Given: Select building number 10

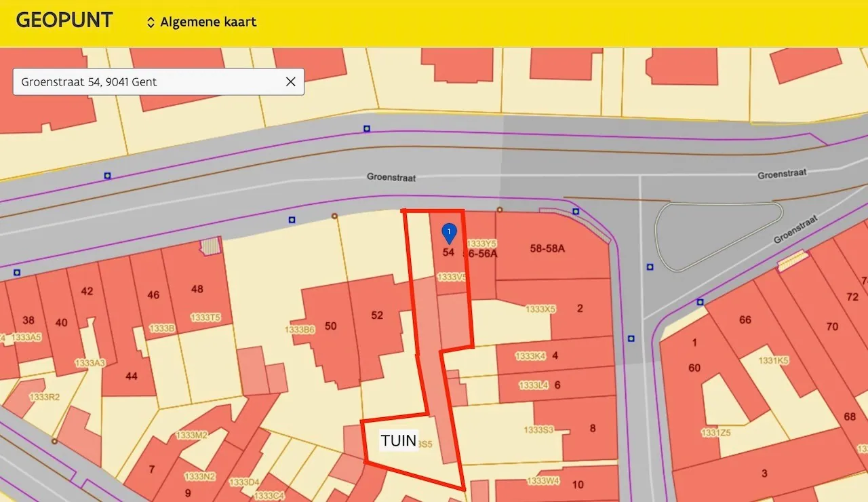Looking at the screenshot, I should (x=578, y=484).
